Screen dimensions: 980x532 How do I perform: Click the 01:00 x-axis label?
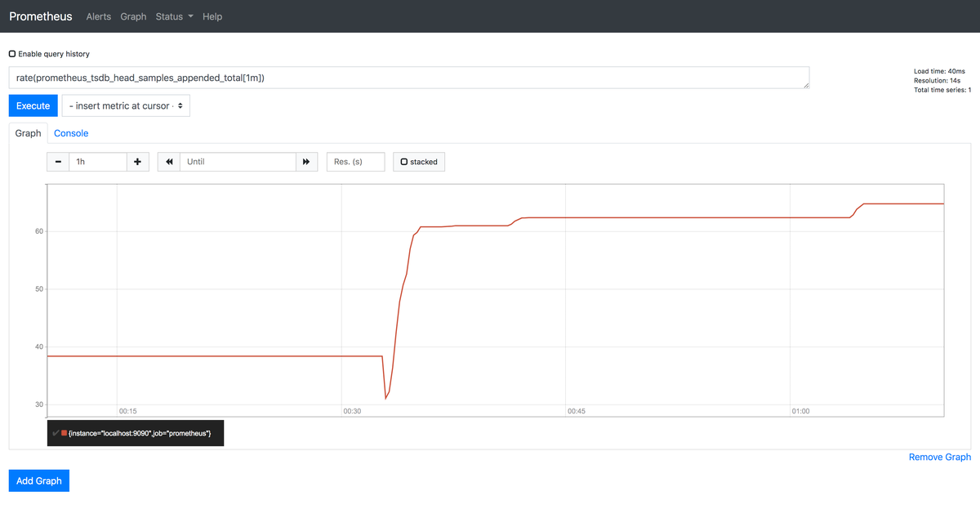click(x=800, y=411)
